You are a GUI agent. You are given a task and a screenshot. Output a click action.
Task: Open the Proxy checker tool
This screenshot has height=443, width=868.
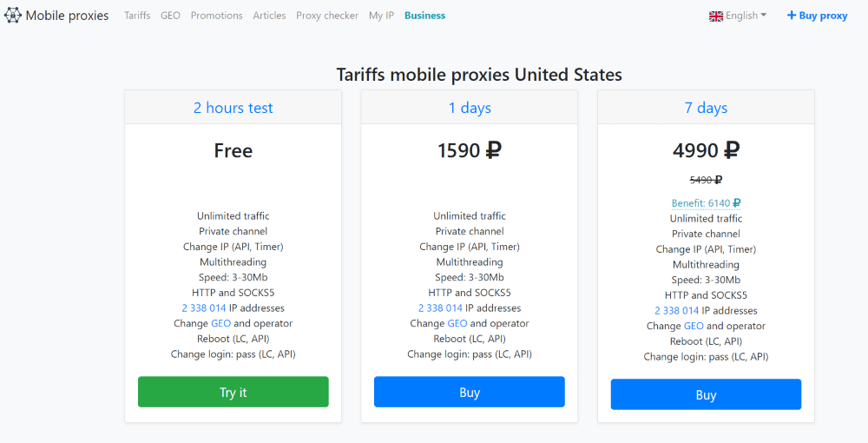[327, 16]
